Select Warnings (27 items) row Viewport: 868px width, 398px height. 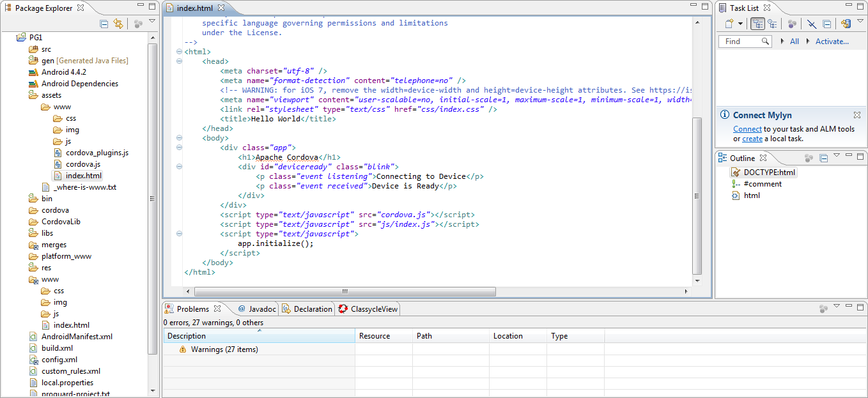(x=219, y=349)
